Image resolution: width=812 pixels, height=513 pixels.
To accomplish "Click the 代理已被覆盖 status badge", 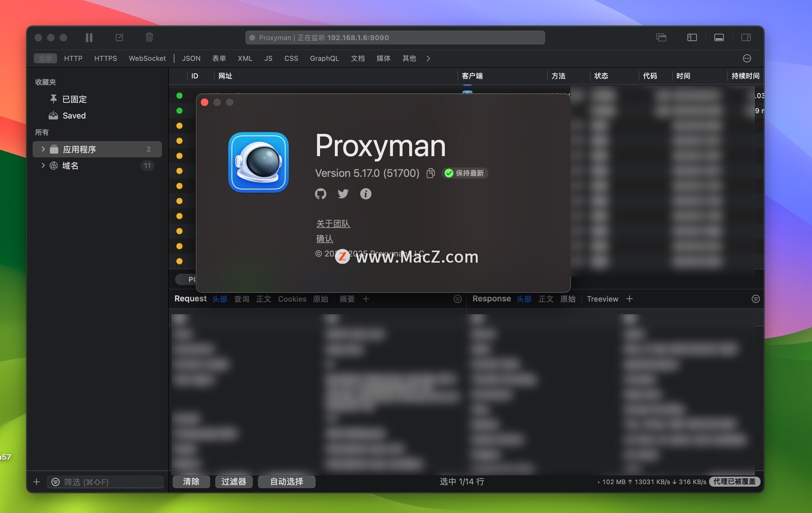I will [x=735, y=482].
